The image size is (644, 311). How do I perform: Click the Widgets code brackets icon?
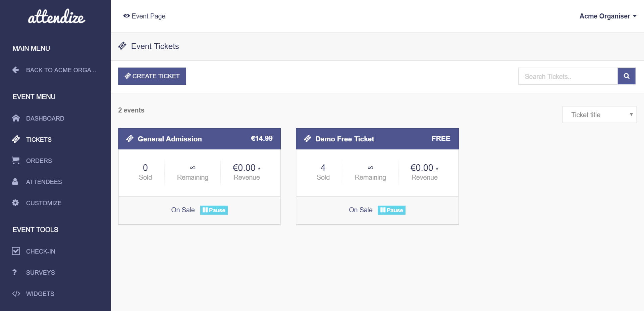point(16,294)
